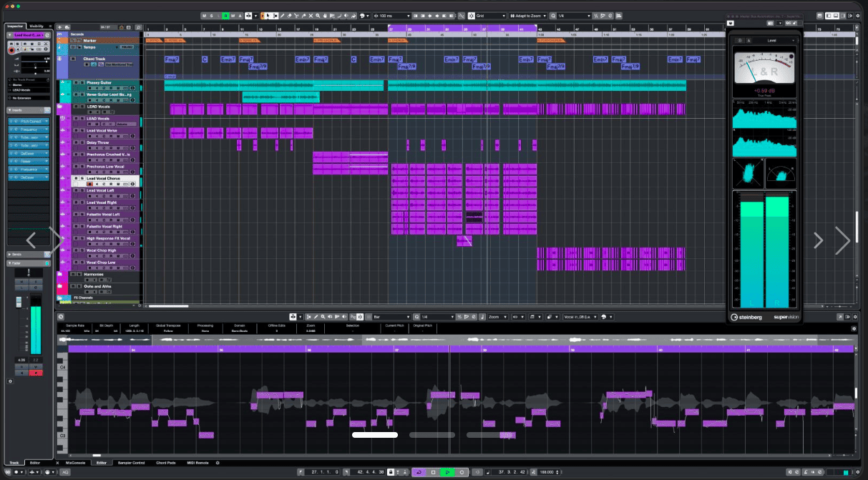This screenshot has width=868, height=480.
Task: Click the Pitch Correct insert slot
Action: tap(29, 122)
